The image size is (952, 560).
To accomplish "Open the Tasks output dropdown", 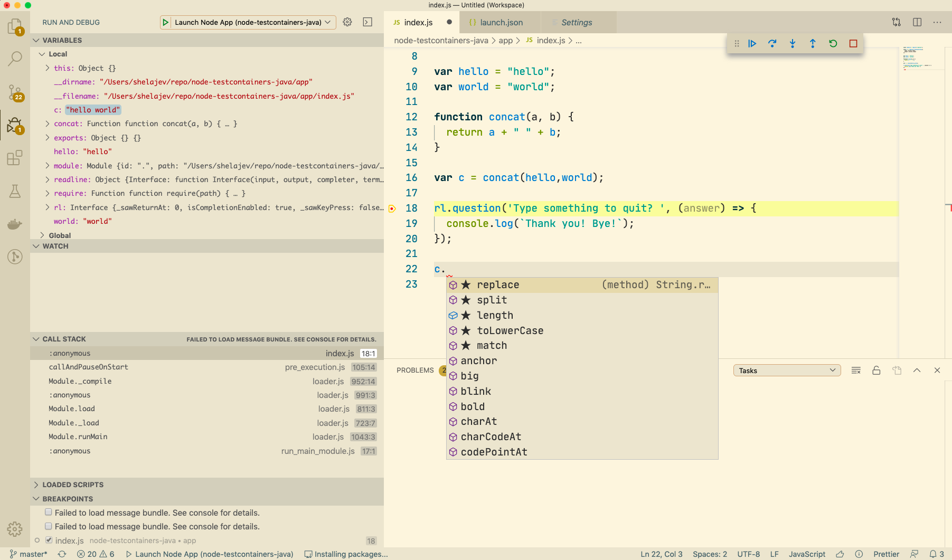I will tap(786, 371).
